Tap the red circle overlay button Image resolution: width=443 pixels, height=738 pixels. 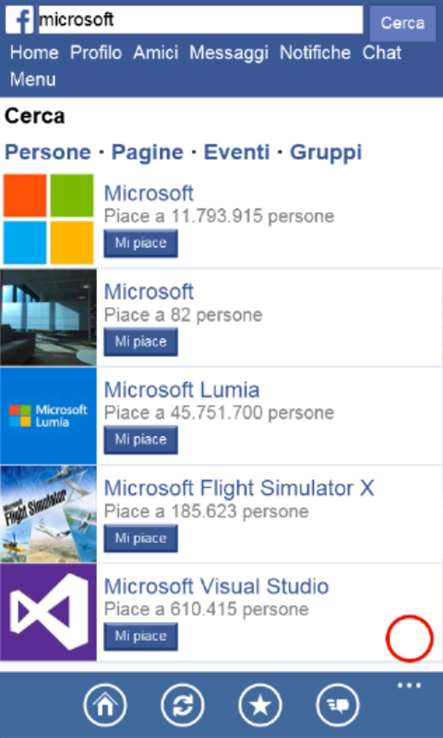click(409, 639)
